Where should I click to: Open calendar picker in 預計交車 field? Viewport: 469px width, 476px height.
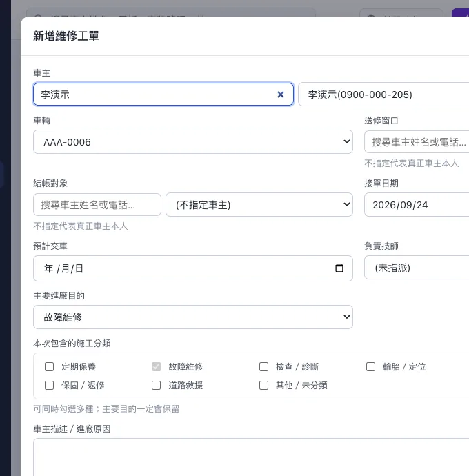[339, 268]
